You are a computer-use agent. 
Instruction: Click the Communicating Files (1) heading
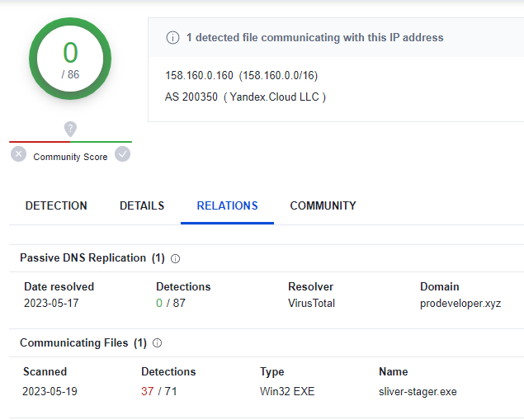[83, 342]
